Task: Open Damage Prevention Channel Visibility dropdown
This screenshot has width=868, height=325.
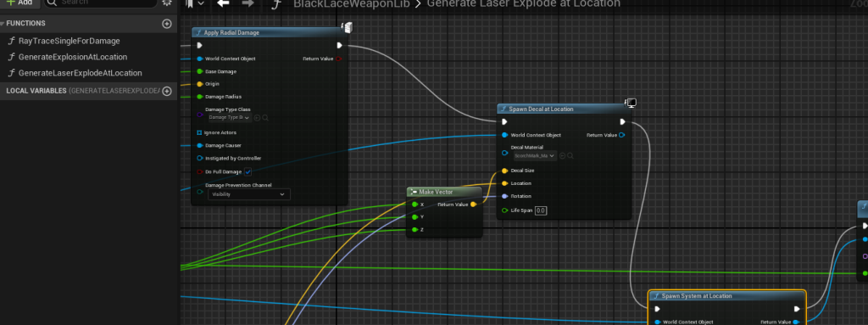Action: 248,194
